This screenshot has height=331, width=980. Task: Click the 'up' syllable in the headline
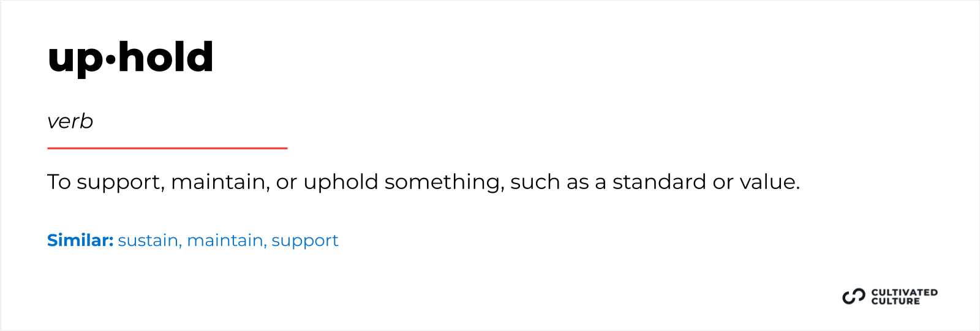(75, 59)
